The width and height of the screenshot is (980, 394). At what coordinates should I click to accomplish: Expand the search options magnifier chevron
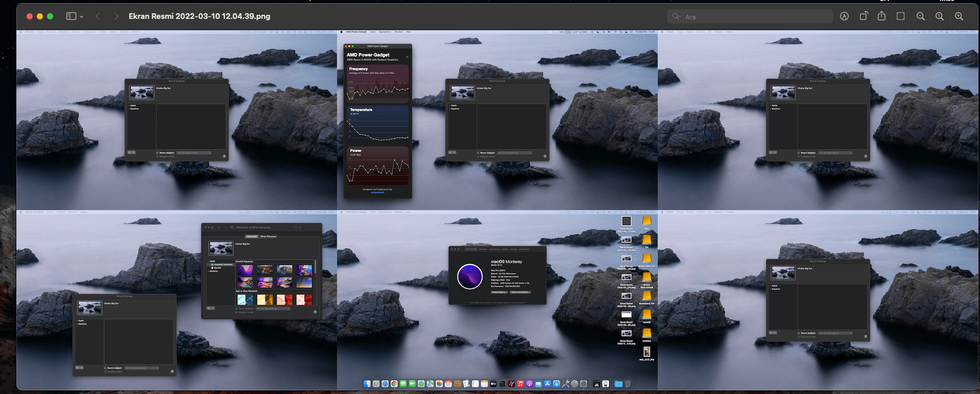click(x=677, y=16)
